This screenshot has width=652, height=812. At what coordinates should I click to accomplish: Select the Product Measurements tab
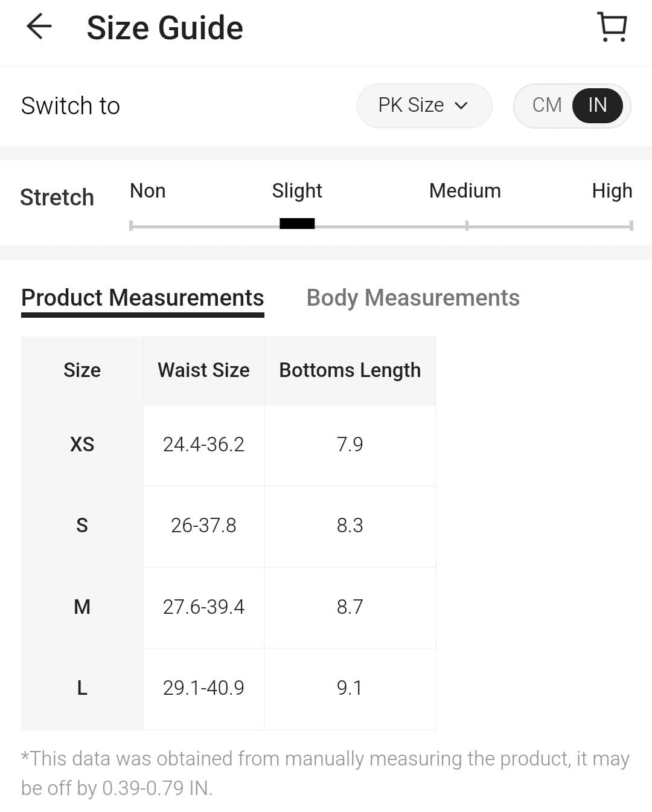point(142,298)
